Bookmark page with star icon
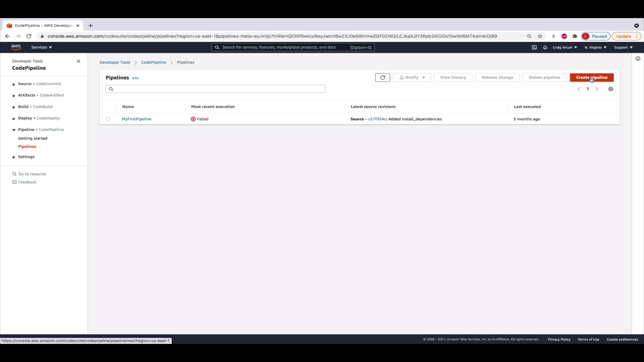 coord(540,36)
